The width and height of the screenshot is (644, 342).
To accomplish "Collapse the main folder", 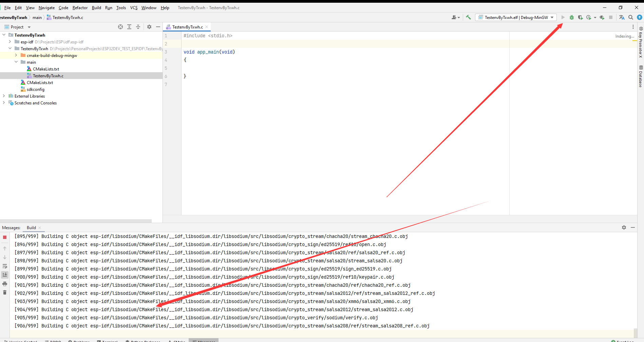I will (x=16, y=62).
